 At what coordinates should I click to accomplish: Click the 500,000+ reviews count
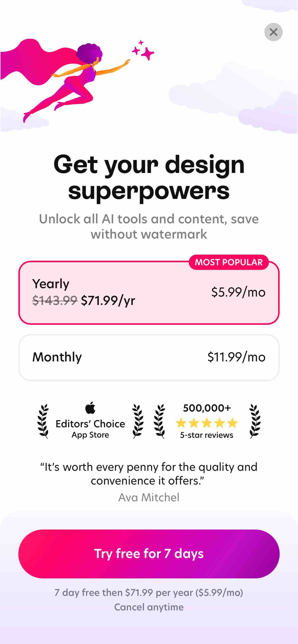[x=207, y=408]
